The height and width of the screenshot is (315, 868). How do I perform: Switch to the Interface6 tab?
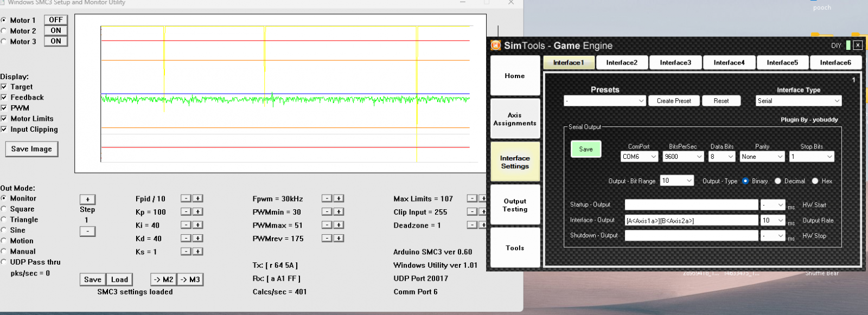click(x=835, y=63)
